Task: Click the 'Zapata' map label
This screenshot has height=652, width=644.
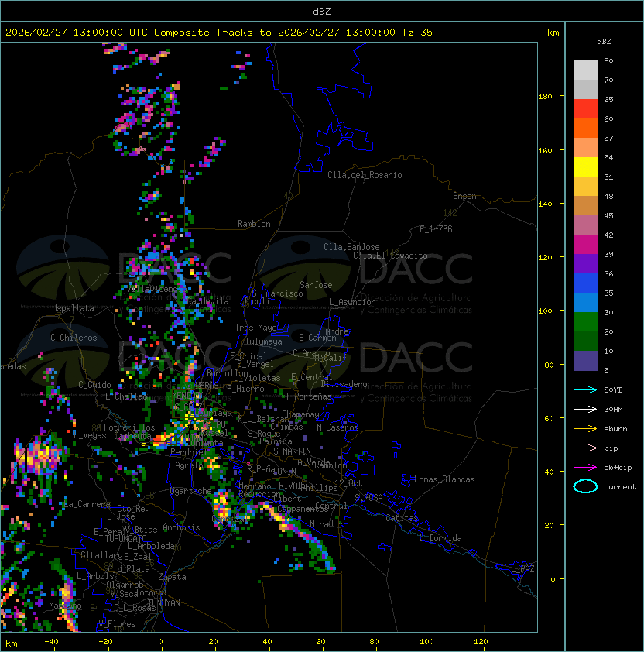Action: (172, 577)
